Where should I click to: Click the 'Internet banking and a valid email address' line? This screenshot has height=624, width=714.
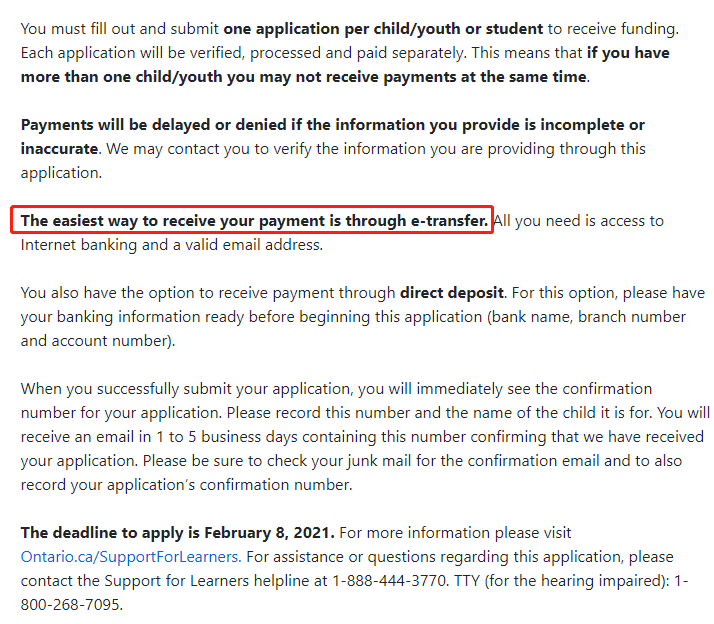pyautogui.click(x=172, y=245)
